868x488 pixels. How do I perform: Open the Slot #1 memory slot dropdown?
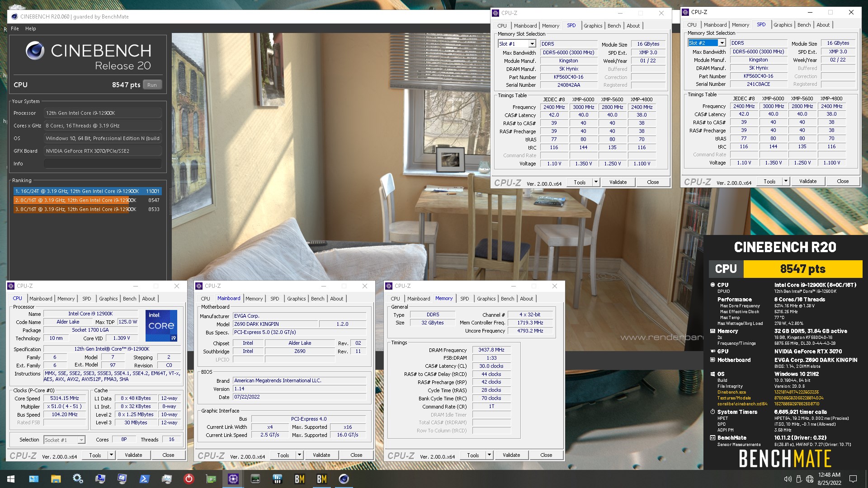click(532, 44)
